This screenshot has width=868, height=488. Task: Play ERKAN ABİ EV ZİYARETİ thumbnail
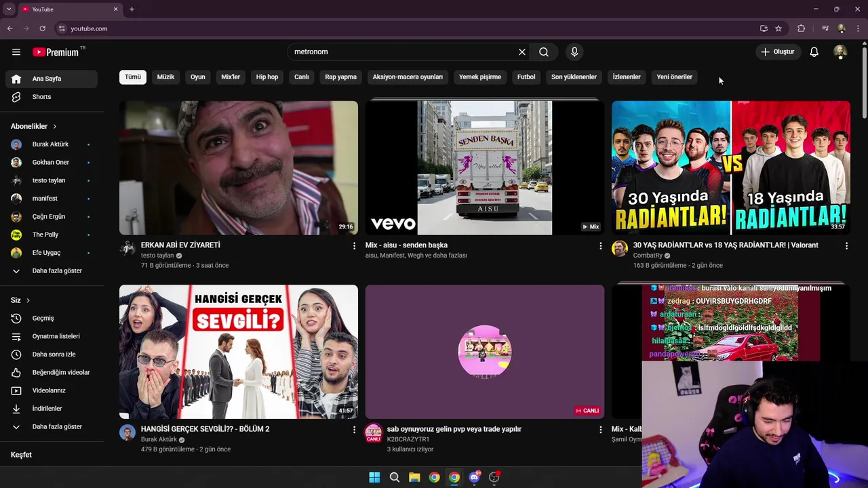[x=239, y=168]
